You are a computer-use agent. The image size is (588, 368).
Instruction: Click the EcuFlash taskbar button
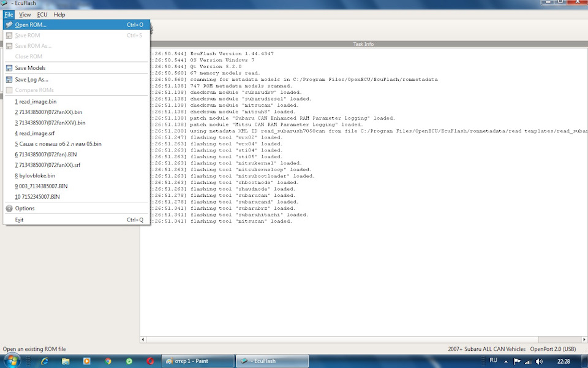[272, 361]
